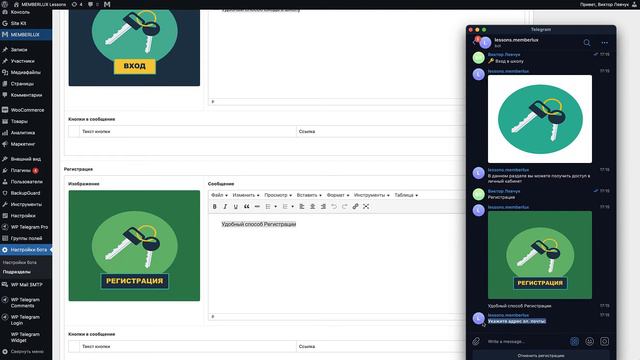Click the redo icon in editor toolbar
The width and height of the screenshot is (640, 360).
344,207
